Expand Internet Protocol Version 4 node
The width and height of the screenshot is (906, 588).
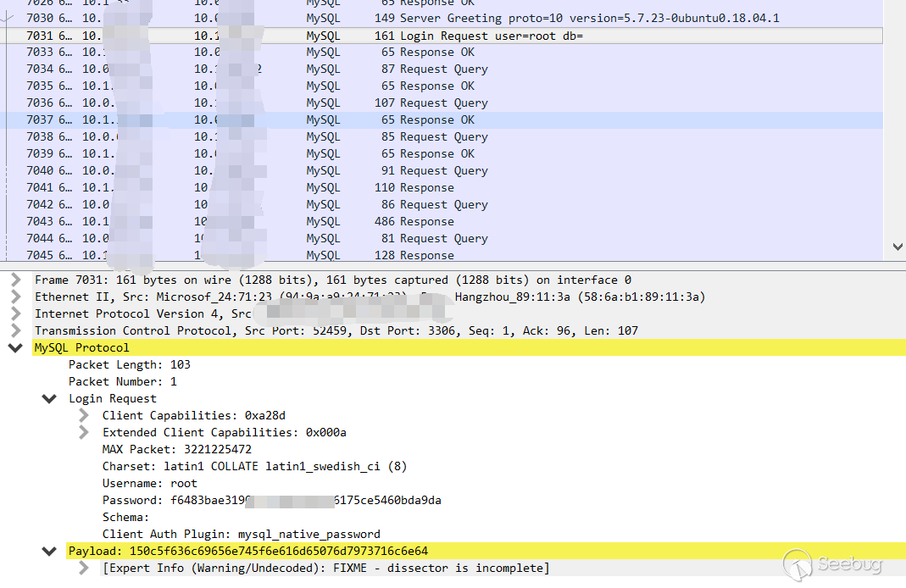[x=16, y=313]
